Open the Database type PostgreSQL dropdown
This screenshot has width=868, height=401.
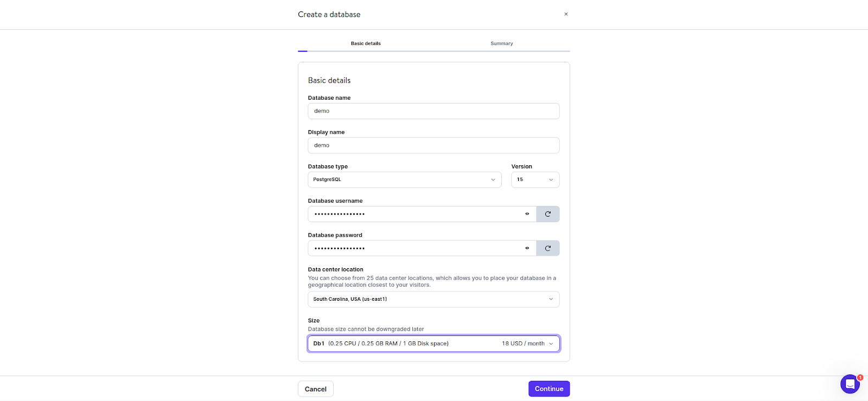405,179
